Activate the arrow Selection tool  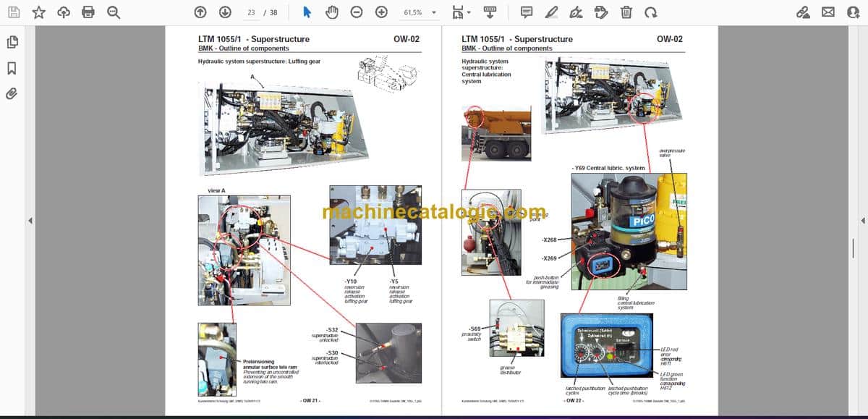point(307,12)
